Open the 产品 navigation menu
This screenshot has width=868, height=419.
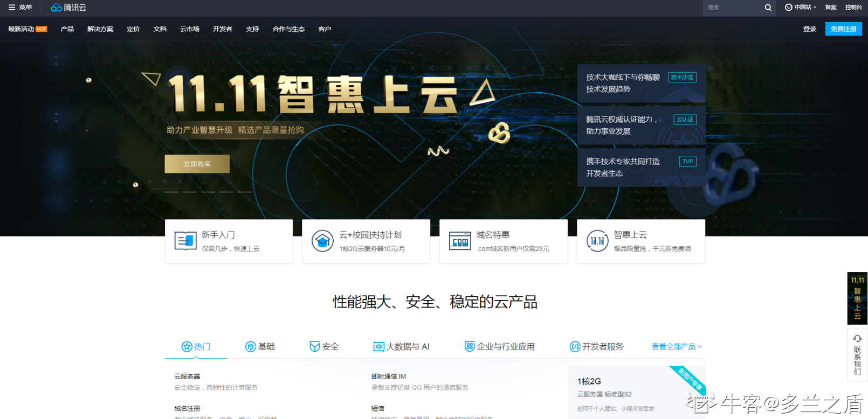point(67,29)
